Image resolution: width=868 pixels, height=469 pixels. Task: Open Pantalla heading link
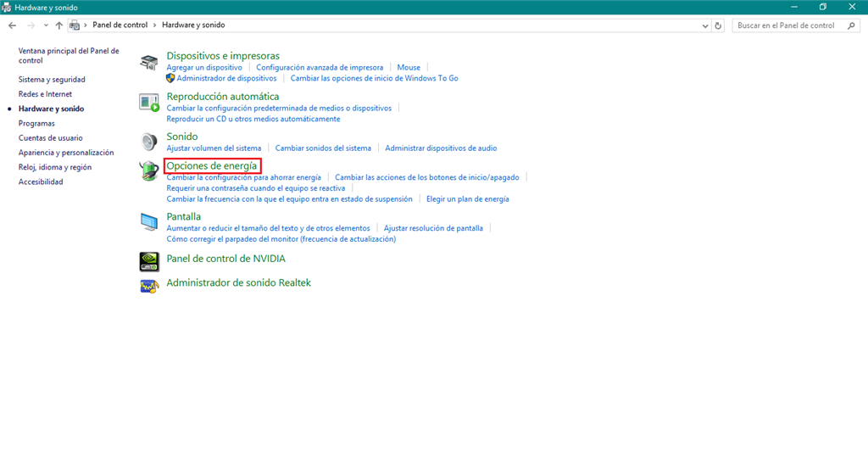[x=184, y=216]
